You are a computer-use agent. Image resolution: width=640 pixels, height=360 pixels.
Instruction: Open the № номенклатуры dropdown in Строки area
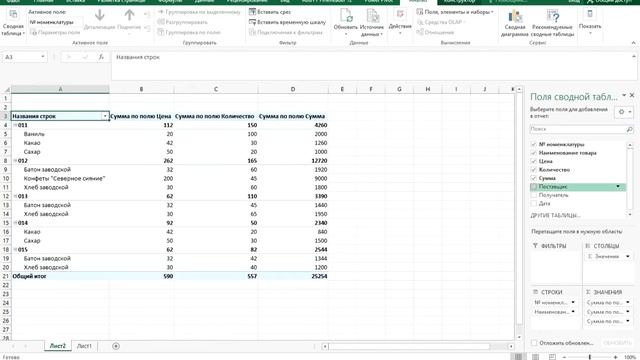[x=573, y=302]
